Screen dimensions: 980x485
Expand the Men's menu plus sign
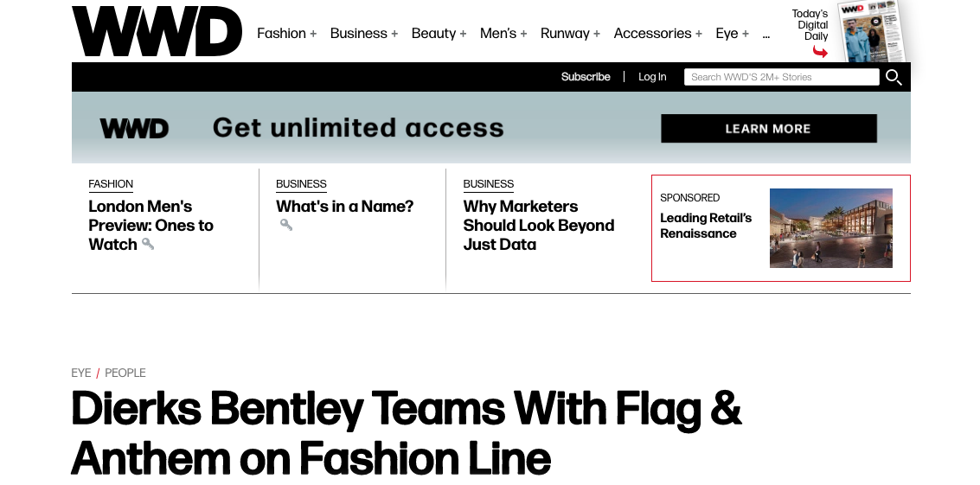pyautogui.click(x=524, y=34)
